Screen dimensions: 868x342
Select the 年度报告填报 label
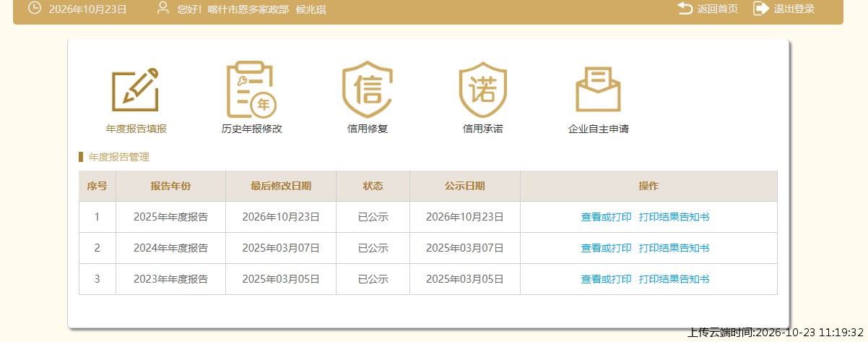136,129
